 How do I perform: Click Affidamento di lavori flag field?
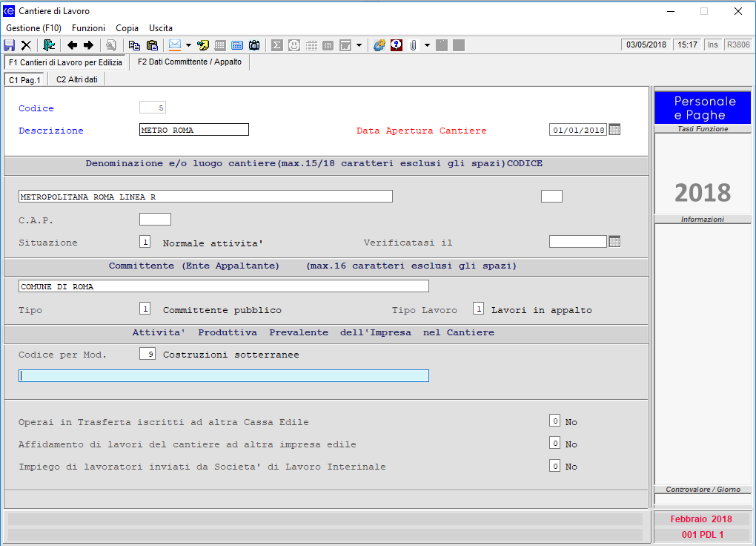[x=554, y=443]
